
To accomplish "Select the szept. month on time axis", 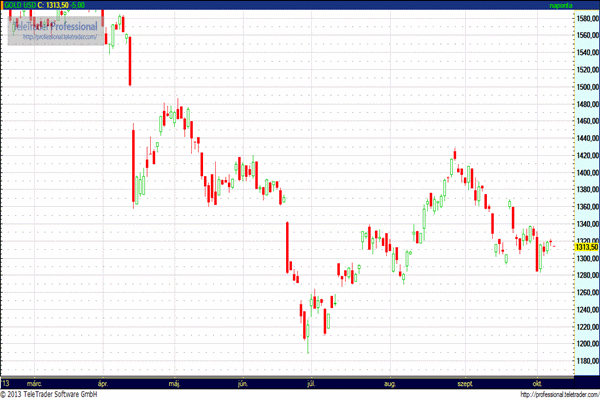I will [464, 383].
